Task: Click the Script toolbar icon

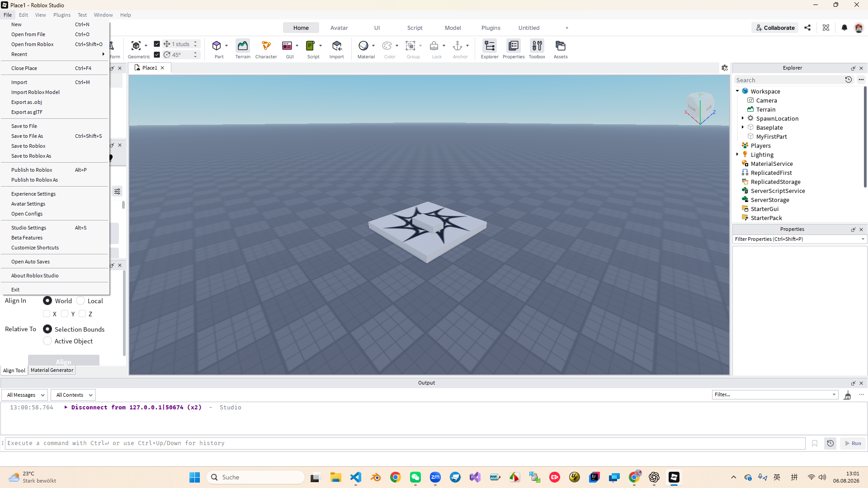Action: 310,46
